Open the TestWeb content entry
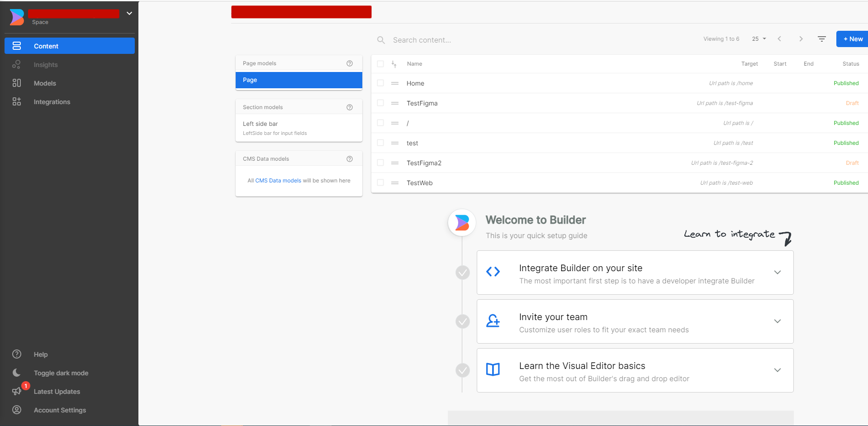Viewport: 868px width, 426px height. (x=419, y=183)
